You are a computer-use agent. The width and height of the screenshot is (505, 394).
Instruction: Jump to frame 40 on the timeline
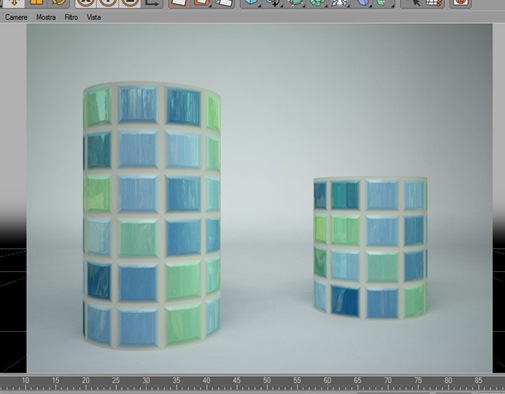click(207, 380)
